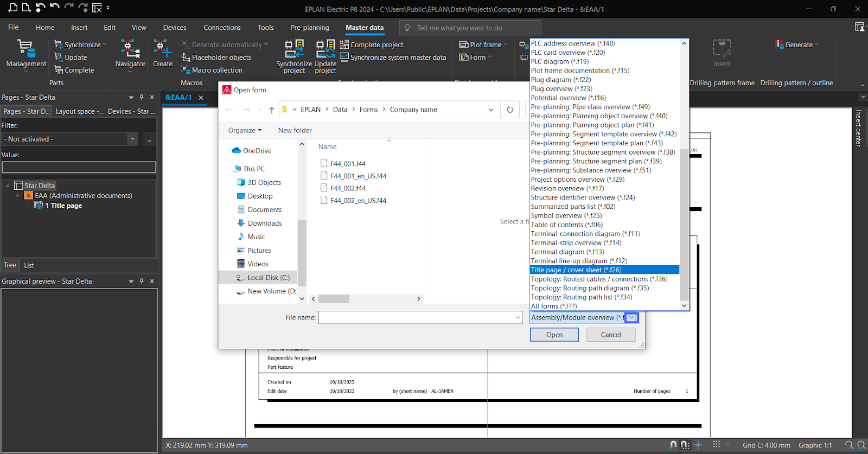Click Refresh button in address bar
Viewport: 868px width, 454px height.
(510, 110)
